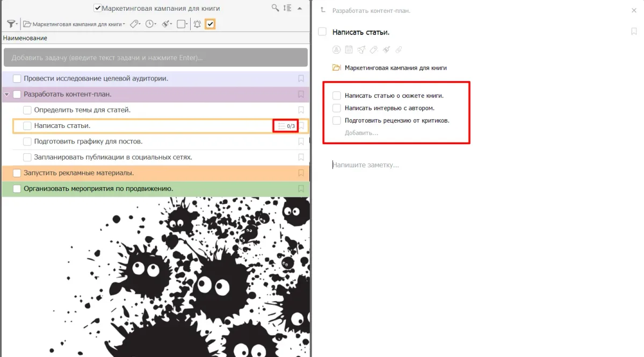Click the sort order icon in the header
The image size is (644, 357).
[x=287, y=8]
